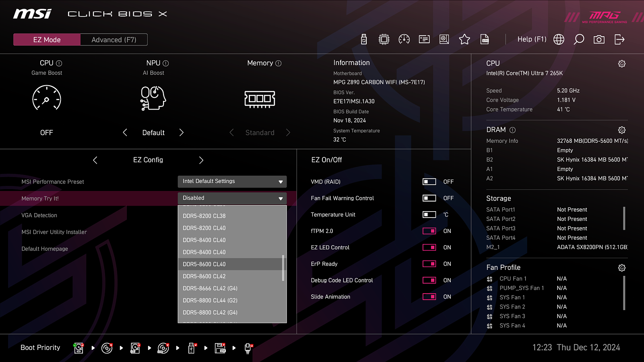Open language globe icon
Viewport: 644px width, 362px height.
coord(559,39)
